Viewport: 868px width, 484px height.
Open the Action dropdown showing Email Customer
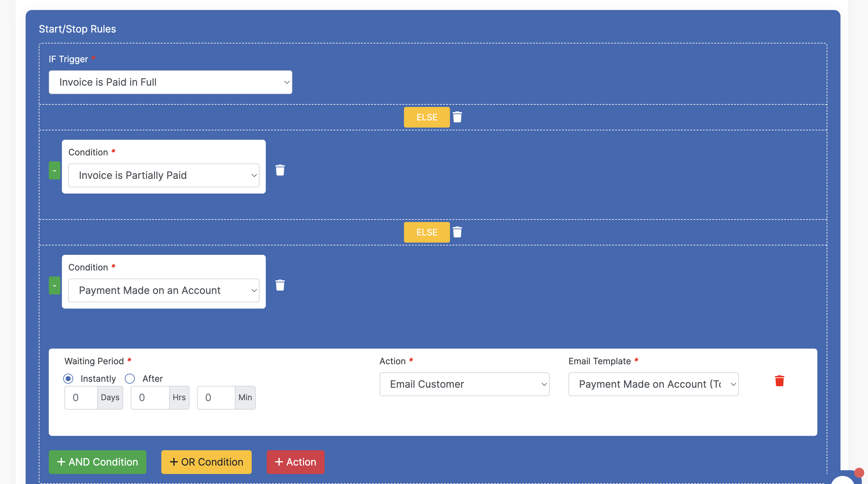[464, 384]
